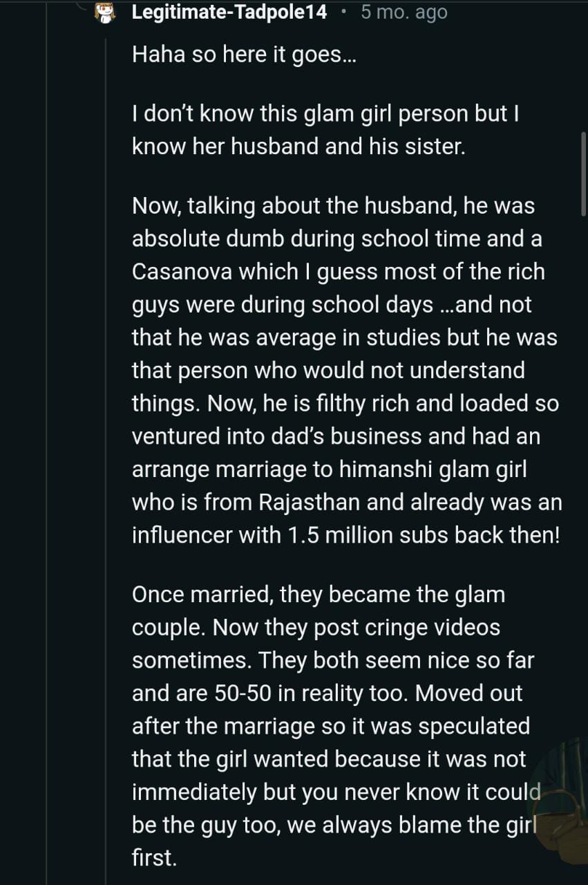The image size is (588, 885).
Task: Click the final word "first." of the comment
Action: tap(154, 858)
